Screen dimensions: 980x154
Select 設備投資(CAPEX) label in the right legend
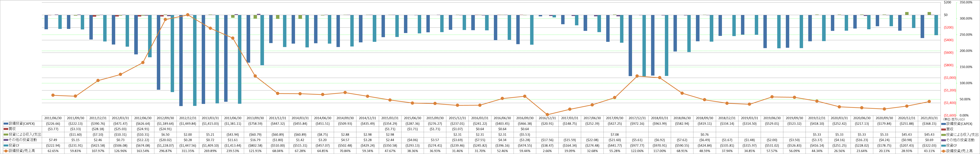coord(959,124)
